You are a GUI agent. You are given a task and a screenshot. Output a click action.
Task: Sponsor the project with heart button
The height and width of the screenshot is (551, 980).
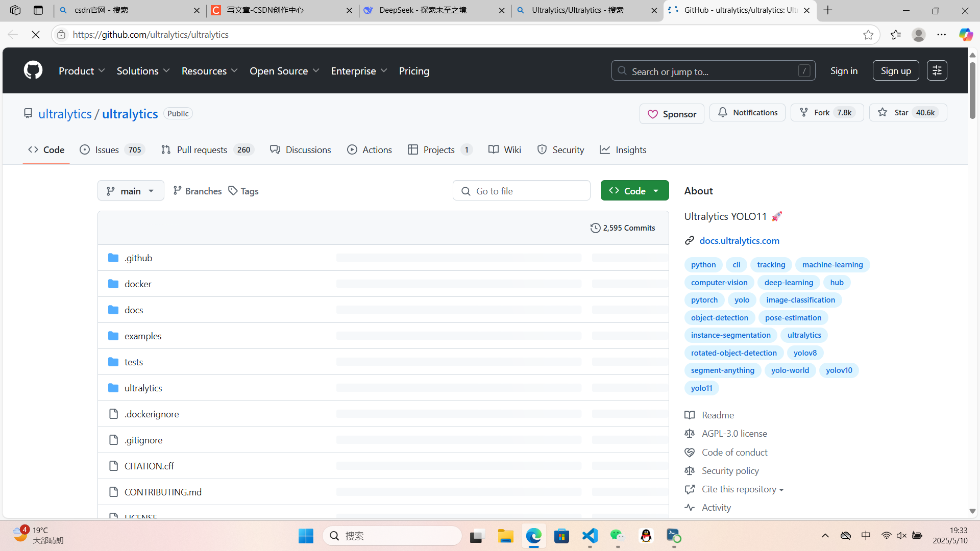(672, 114)
